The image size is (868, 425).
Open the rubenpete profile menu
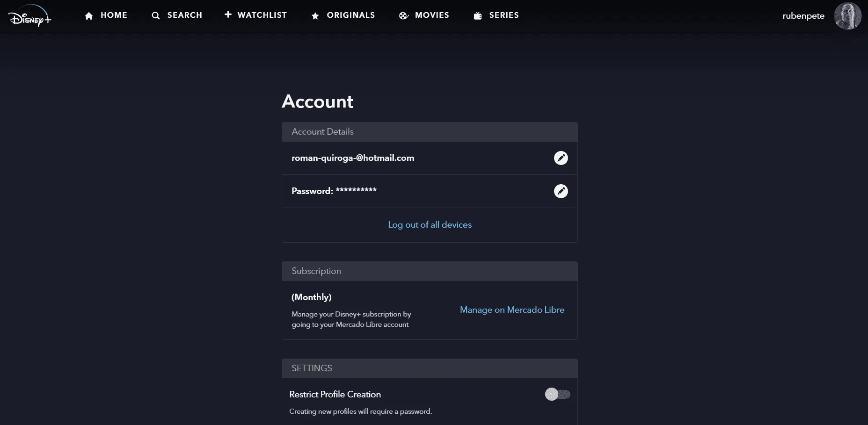pyautogui.click(x=803, y=16)
